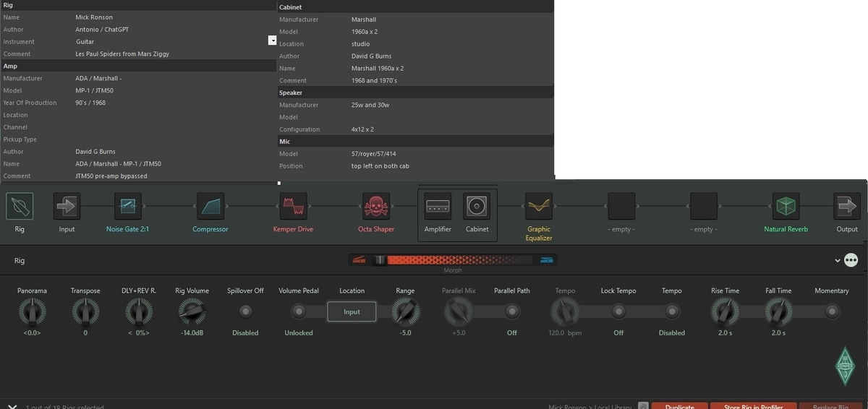Edit Speaker Configuration 4x12 x 2
Screen dimensions: 868x409
(451, 129)
